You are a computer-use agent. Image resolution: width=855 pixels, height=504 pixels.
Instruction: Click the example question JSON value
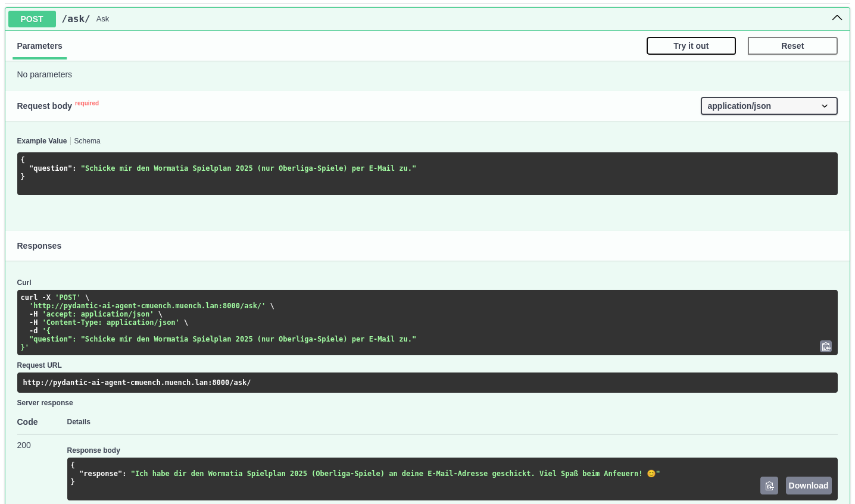click(x=248, y=168)
